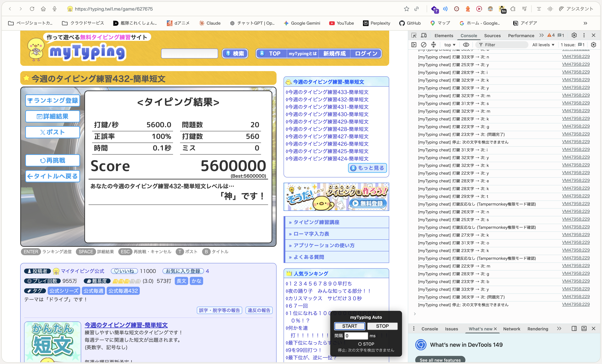The image size is (602, 364).
Task: Click the browser back arrow
Action: coord(10,9)
